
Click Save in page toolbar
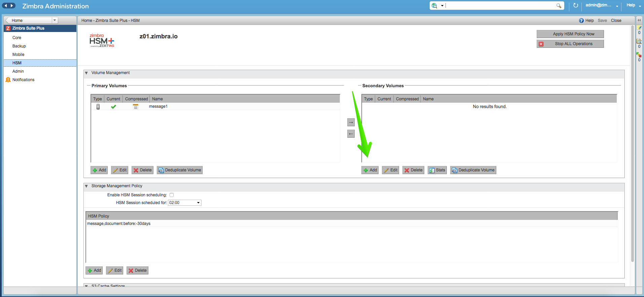point(602,21)
